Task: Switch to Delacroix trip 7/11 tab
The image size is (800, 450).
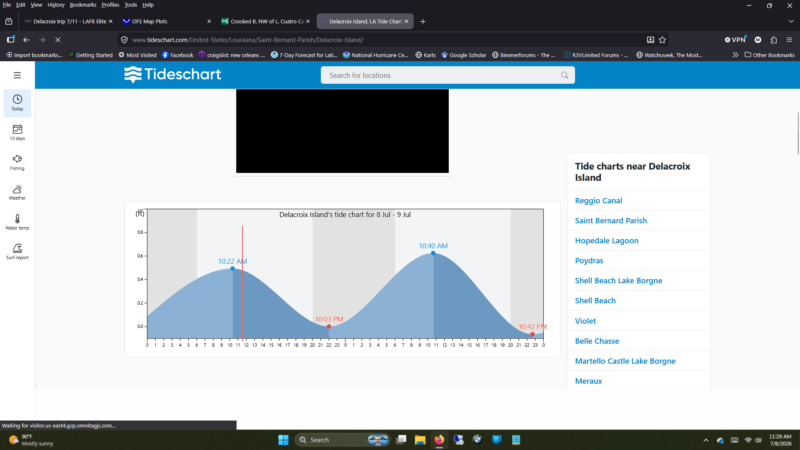Action: coord(68,21)
